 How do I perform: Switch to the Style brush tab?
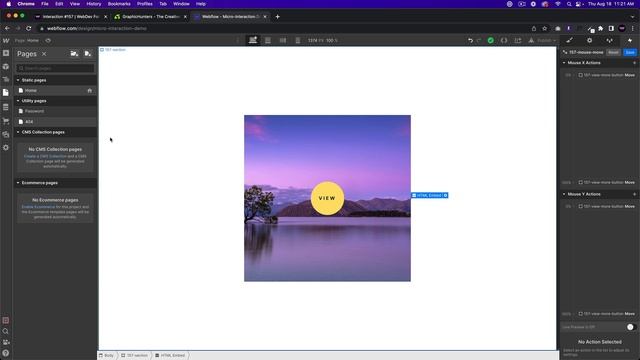569,40
